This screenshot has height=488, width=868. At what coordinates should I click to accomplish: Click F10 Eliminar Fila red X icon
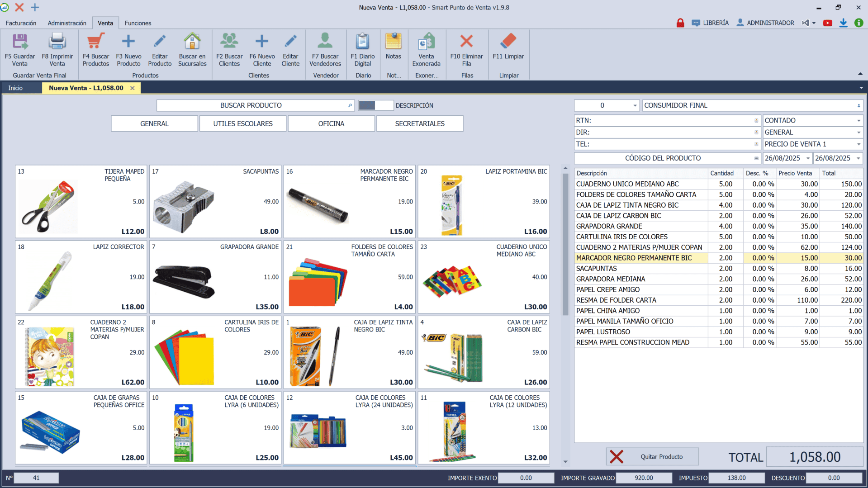[466, 41]
